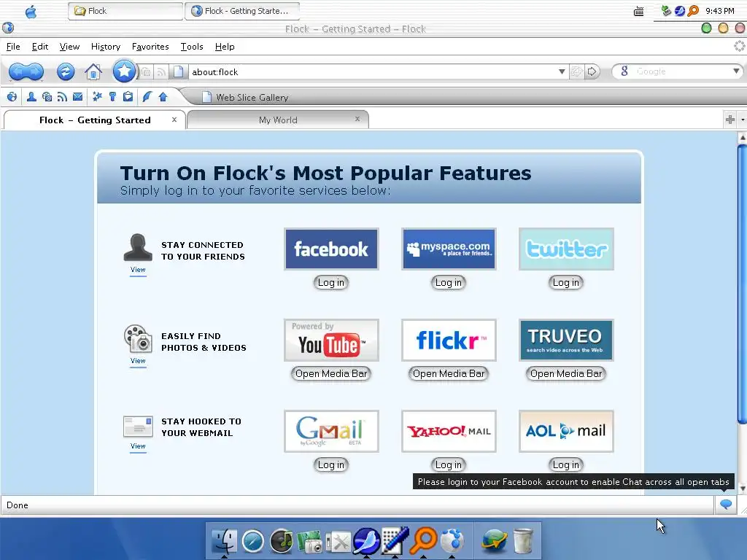This screenshot has width=747, height=560.
Task: Open the Webmail envelope icon
Action: click(x=77, y=97)
